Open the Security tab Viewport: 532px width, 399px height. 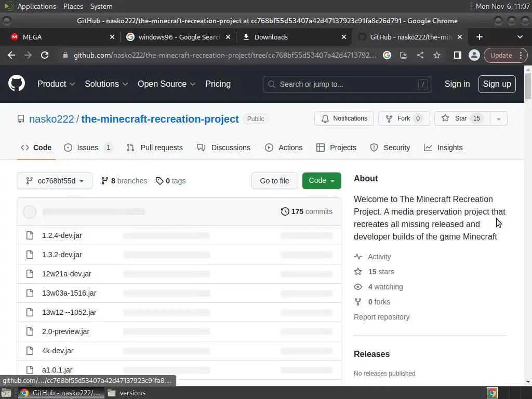390,148
